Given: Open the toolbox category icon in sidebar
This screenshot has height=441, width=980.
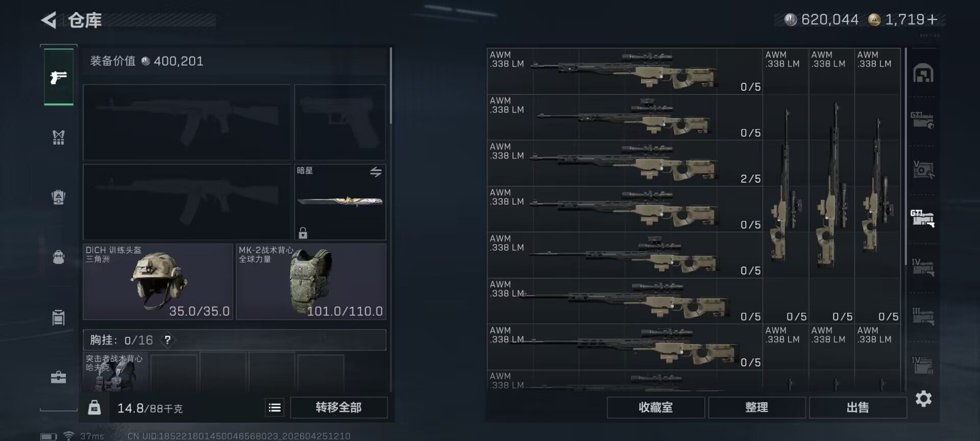Looking at the screenshot, I should click(x=59, y=377).
